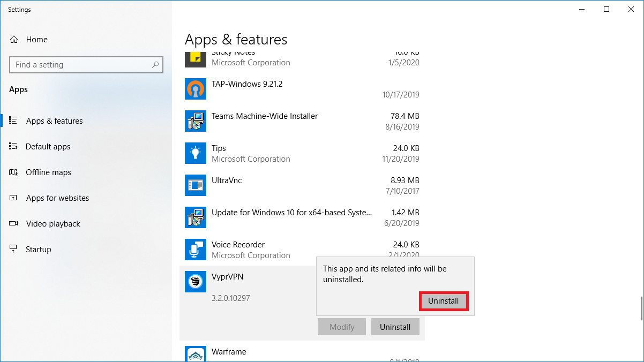Viewport: 644px width, 362px height.
Task: Select the Voice Recorder entry name
Action: (x=238, y=245)
